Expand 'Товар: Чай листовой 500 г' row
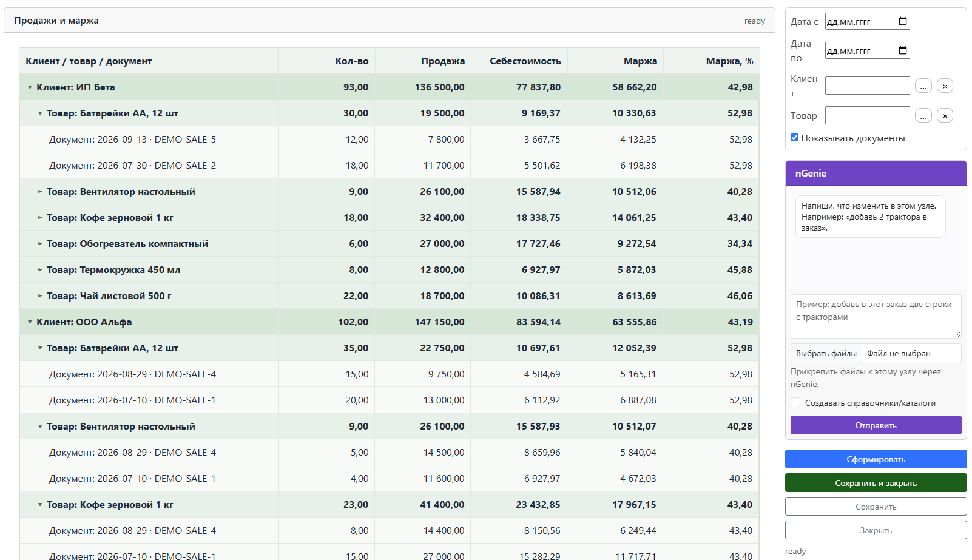Image resolution: width=972 pixels, height=560 pixels. (x=40, y=296)
